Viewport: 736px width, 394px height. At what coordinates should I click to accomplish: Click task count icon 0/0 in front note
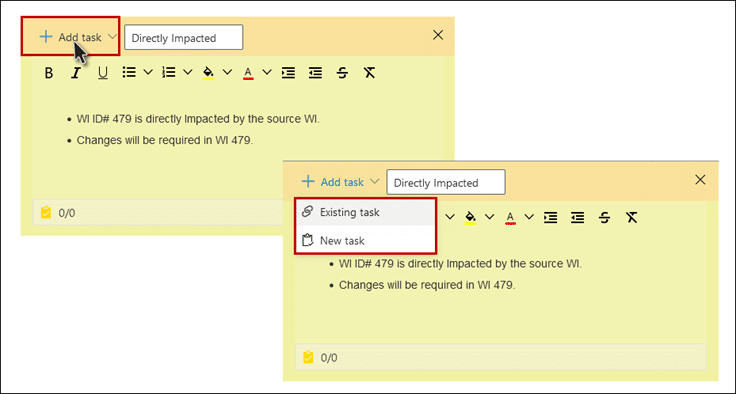(308, 358)
